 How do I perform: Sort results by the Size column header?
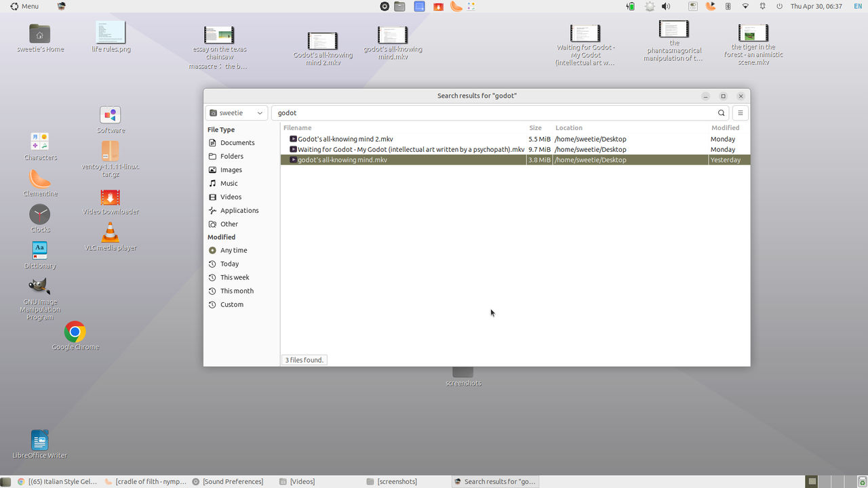click(536, 127)
